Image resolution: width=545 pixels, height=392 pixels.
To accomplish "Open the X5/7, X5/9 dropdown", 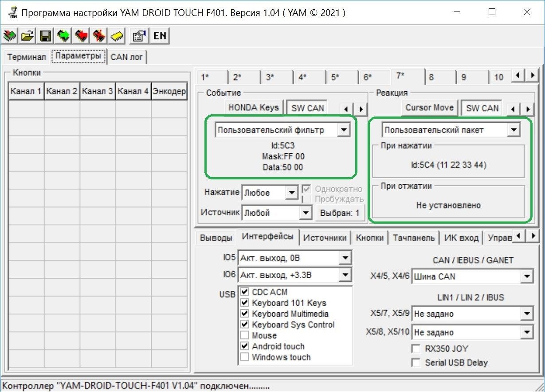I will point(526,314).
